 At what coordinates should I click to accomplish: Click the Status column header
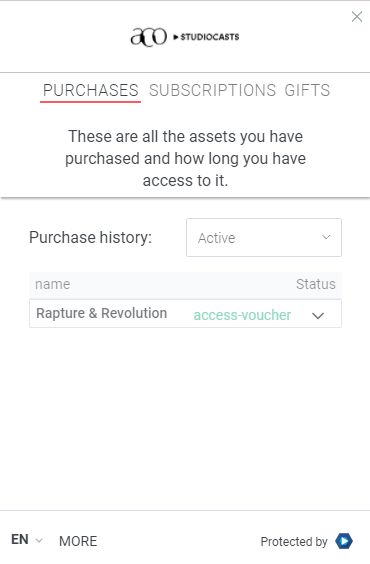[x=316, y=284]
